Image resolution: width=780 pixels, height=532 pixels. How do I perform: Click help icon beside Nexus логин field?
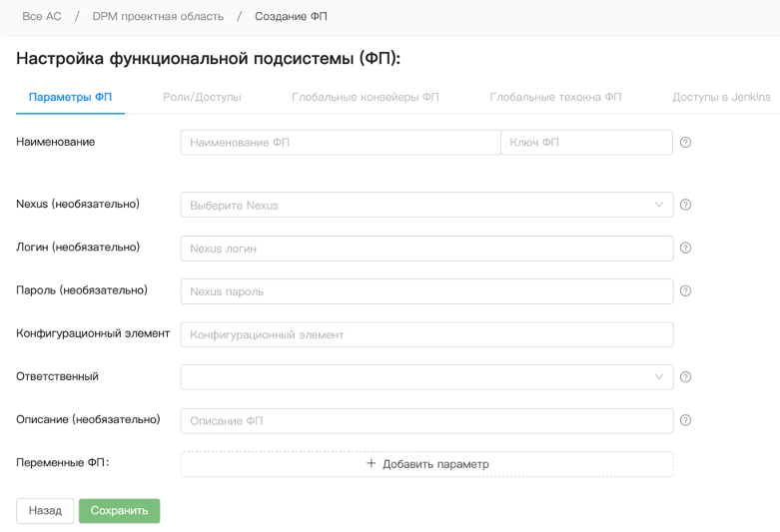point(685,249)
